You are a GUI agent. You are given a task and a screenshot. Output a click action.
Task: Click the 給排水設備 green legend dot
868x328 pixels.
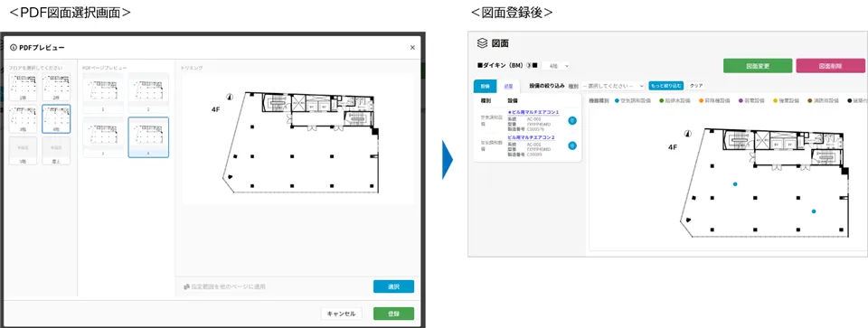coord(662,101)
